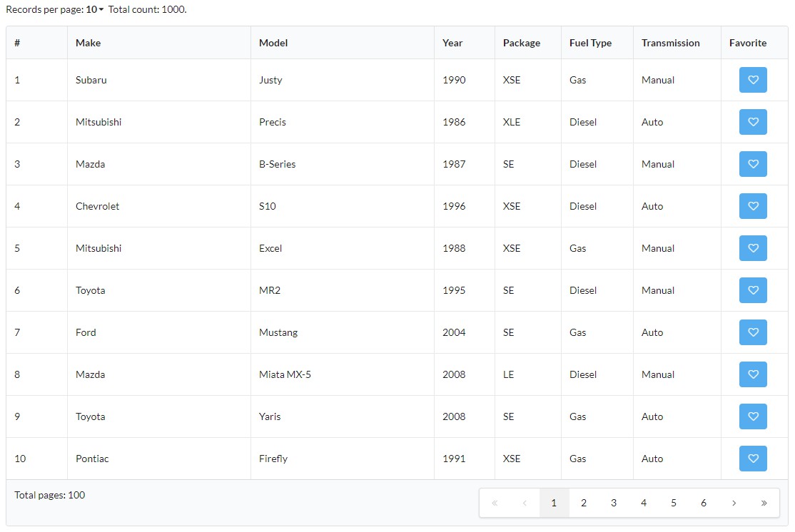The image size is (795, 532).
Task: Toggle favorite for the Mitsubishi Excel
Action: click(753, 248)
